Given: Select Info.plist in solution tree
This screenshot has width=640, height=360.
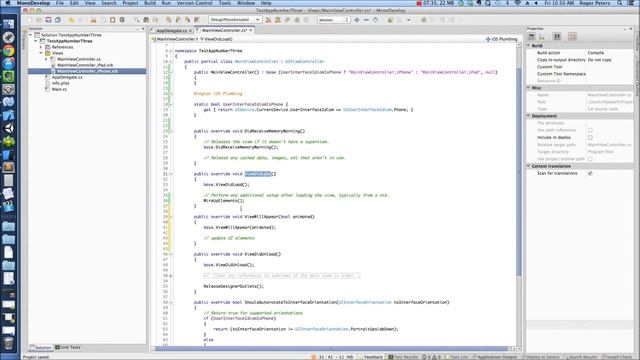Looking at the screenshot, I should coord(60,83).
